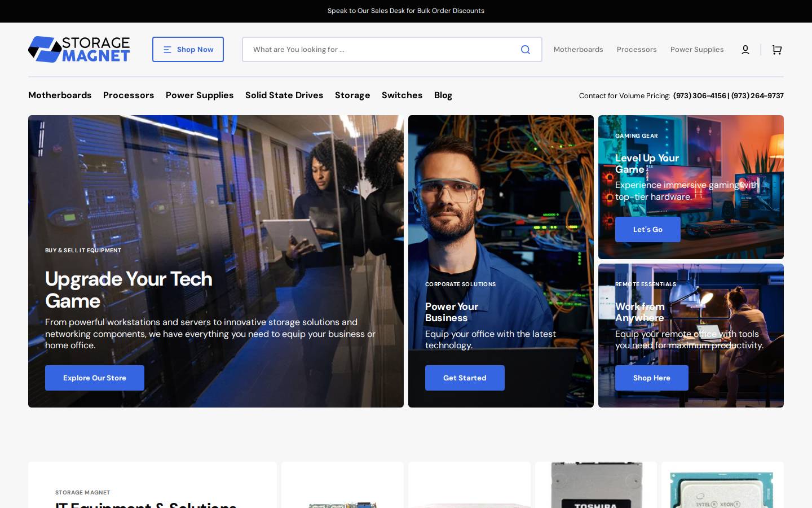Click the search magnifier icon

pyautogui.click(x=526, y=50)
